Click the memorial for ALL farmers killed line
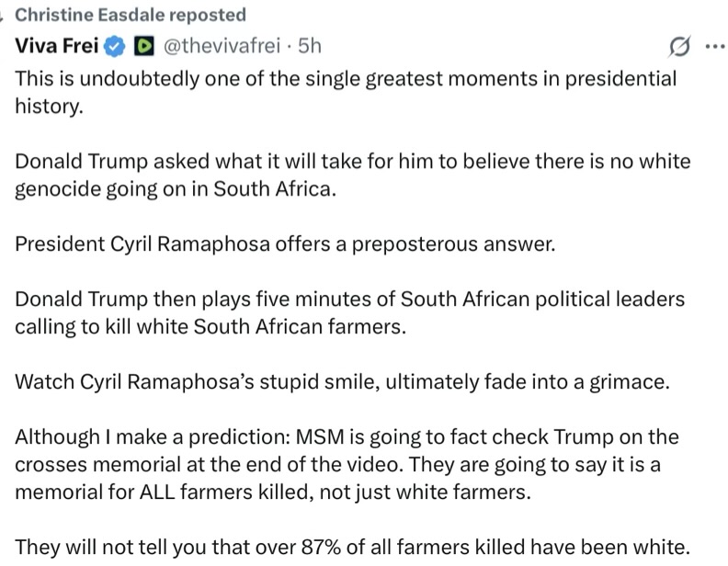Viewport: 728px width, 566px height. [x=273, y=492]
